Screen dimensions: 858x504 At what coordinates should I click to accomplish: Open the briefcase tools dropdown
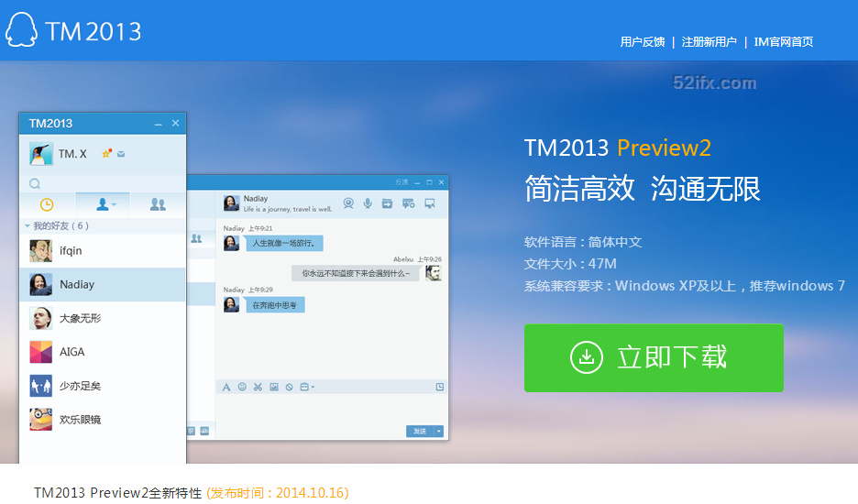pyautogui.click(x=307, y=387)
